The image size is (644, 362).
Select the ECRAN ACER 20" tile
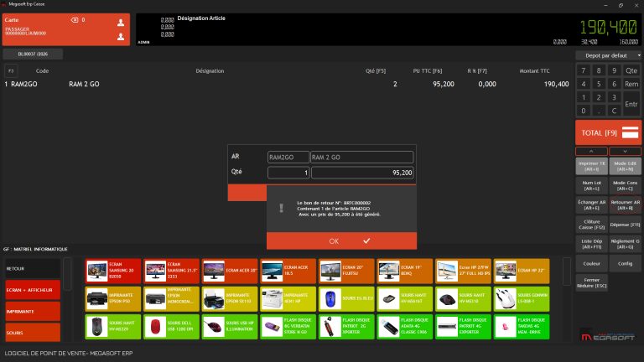point(230,271)
